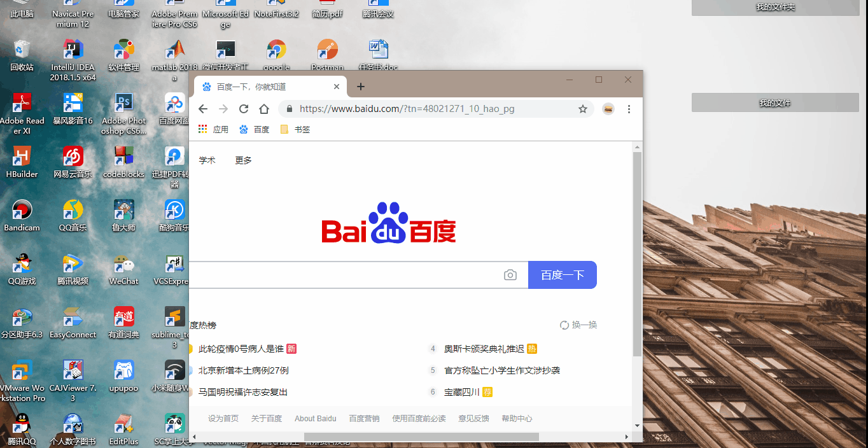The width and height of the screenshot is (868, 448).
Task: Open Baidu image search camera icon
Action: click(510, 275)
